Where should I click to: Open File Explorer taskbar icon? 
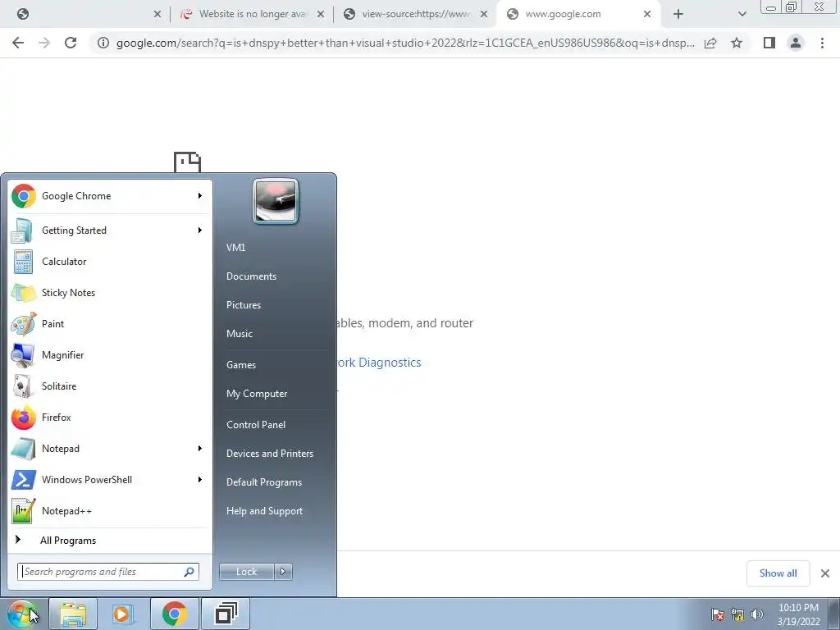click(73, 614)
